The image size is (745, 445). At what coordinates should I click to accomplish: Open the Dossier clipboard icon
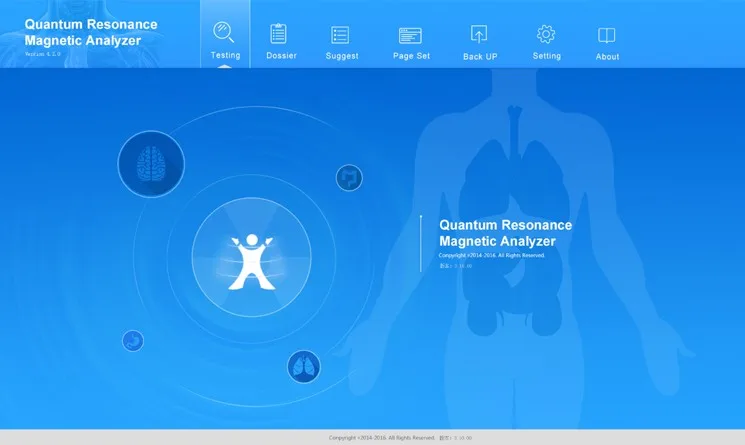pos(278,34)
